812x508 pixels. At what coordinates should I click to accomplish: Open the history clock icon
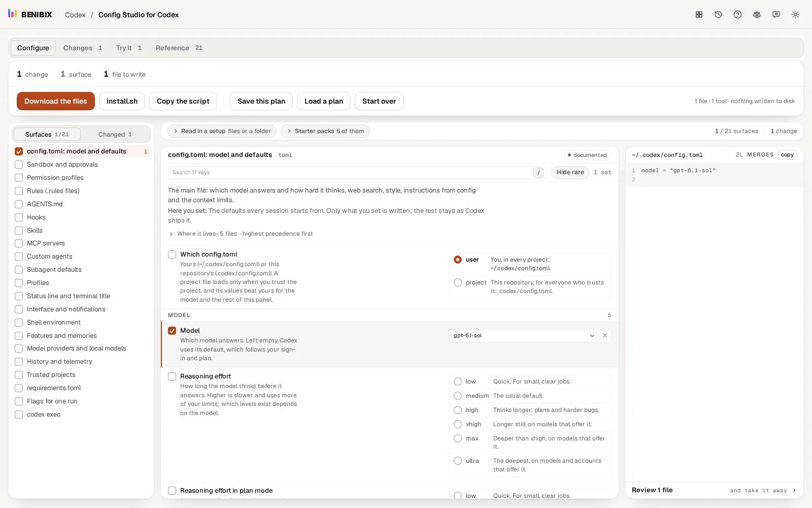click(x=718, y=15)
